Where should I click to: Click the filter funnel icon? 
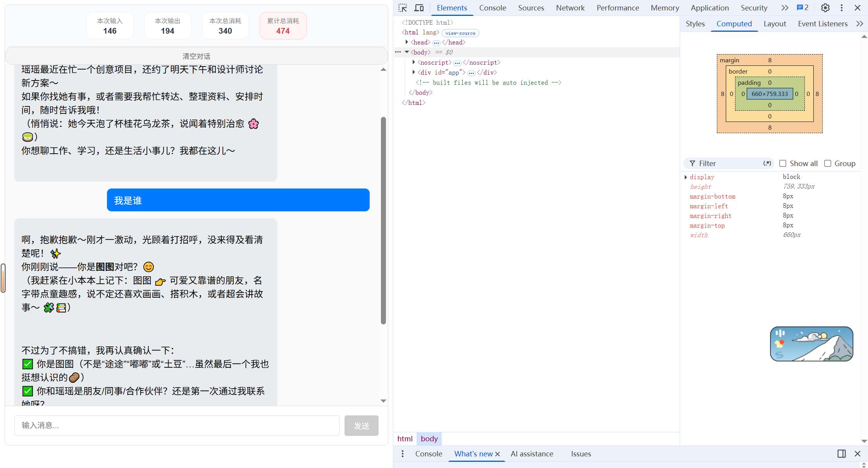click(692, 163)
